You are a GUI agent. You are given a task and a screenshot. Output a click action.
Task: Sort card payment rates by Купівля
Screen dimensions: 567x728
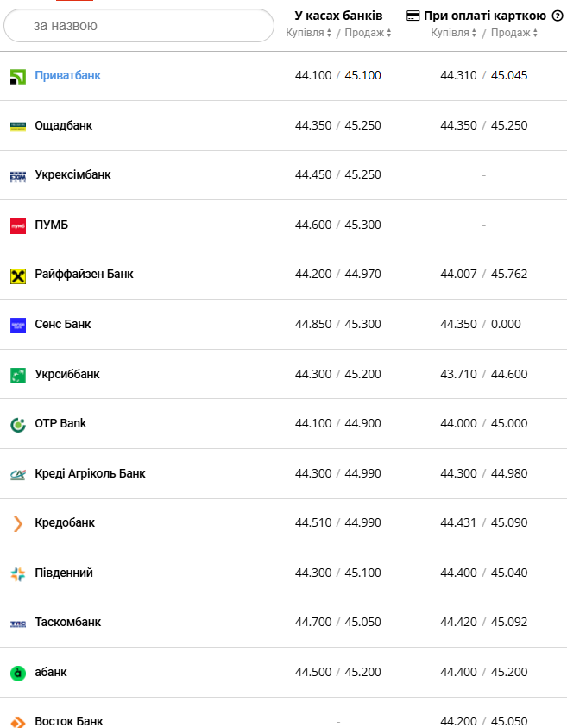454,33
